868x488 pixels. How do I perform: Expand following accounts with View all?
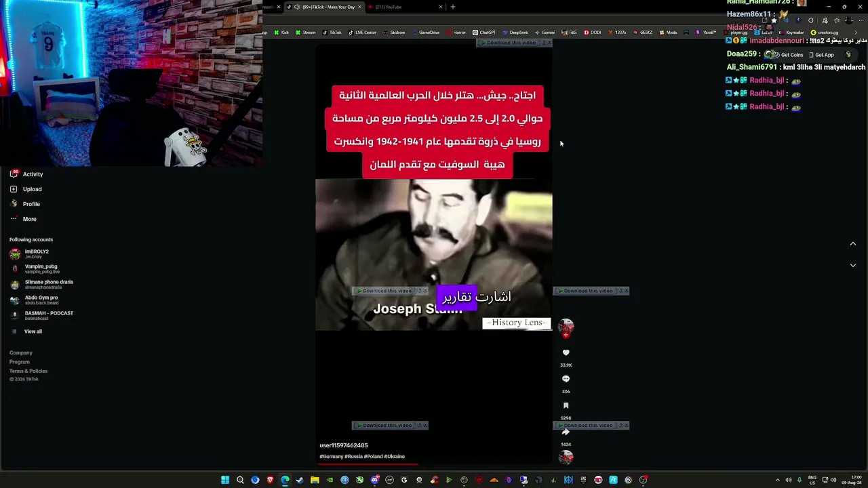point(26,331)
